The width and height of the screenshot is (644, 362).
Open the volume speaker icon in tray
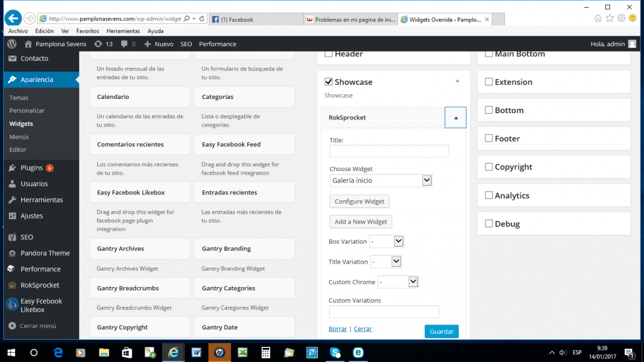[x=563, y=353]
